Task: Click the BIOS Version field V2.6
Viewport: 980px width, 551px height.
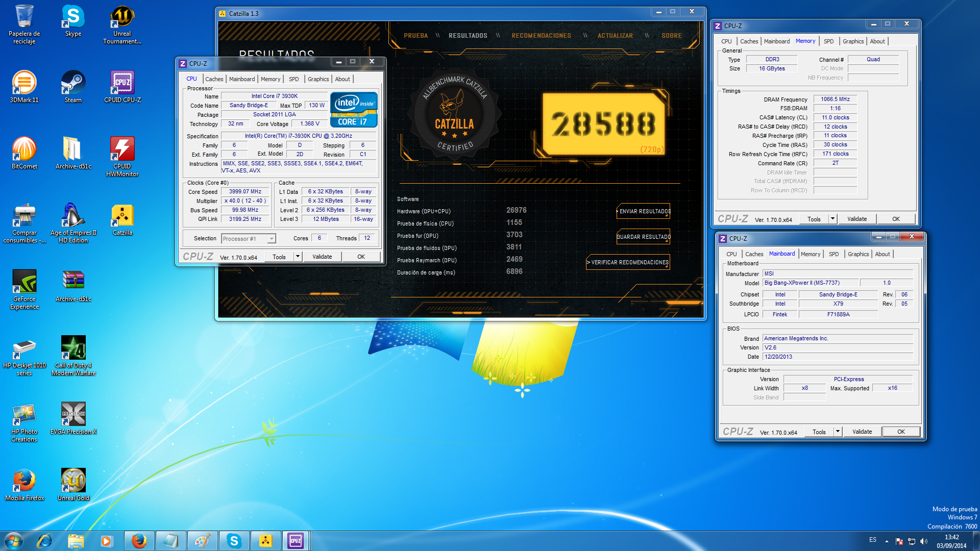Action: tap(838, 347)
